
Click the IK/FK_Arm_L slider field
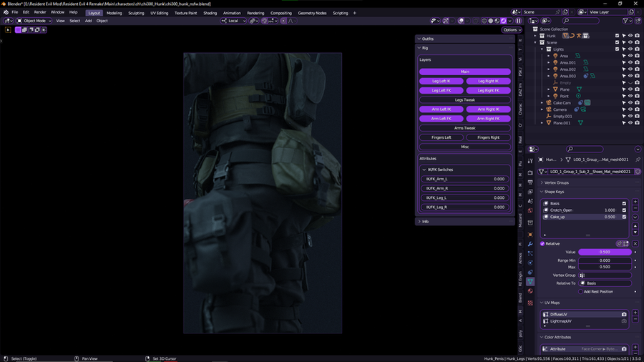464,179
